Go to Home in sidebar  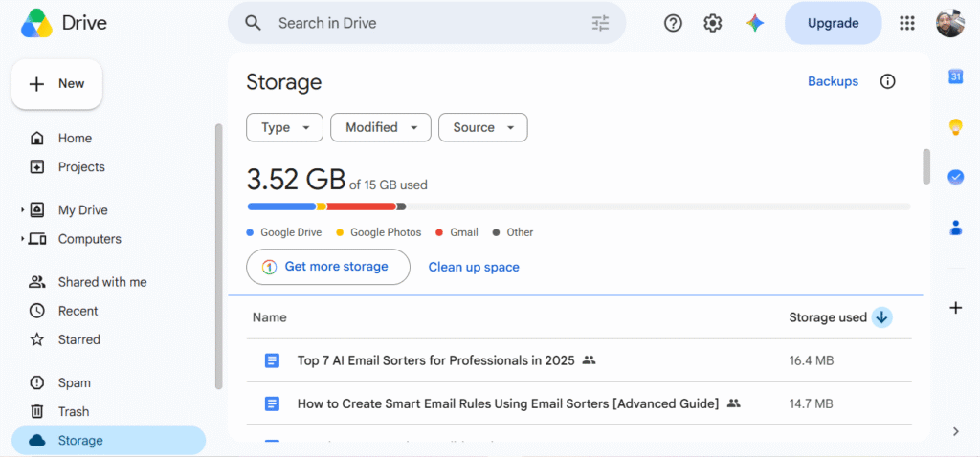pos(75,138)
